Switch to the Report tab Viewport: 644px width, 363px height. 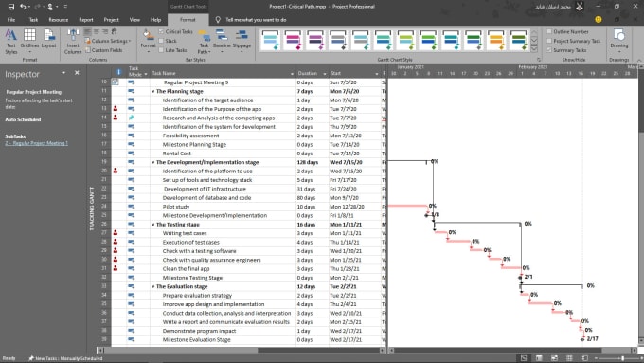tap(86, 20)
